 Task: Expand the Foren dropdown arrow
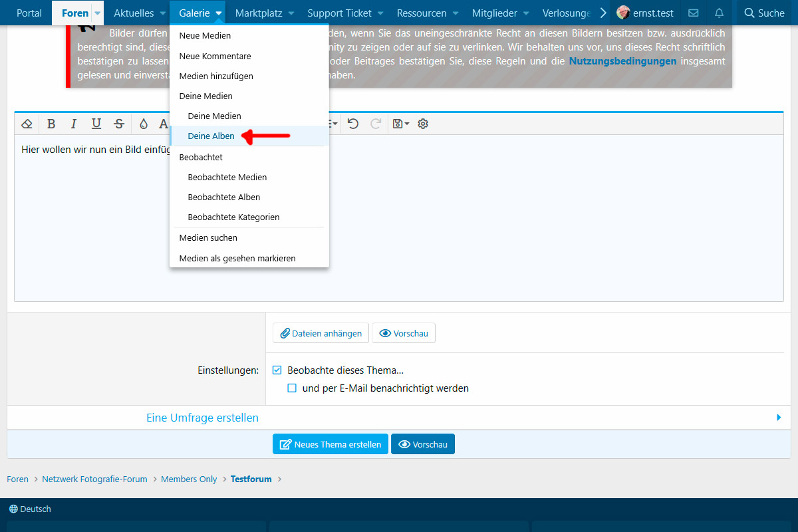[x=98, y=13]
